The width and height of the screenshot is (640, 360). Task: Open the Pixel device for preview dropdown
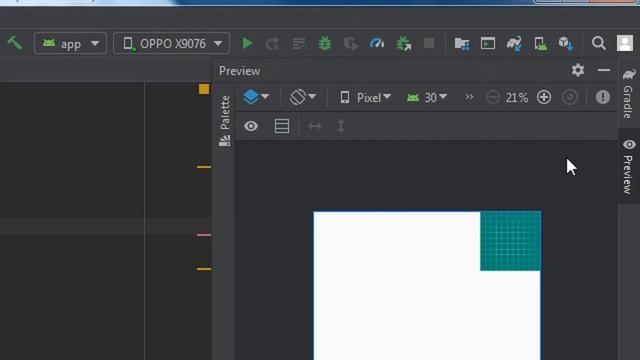pos(366,98)
